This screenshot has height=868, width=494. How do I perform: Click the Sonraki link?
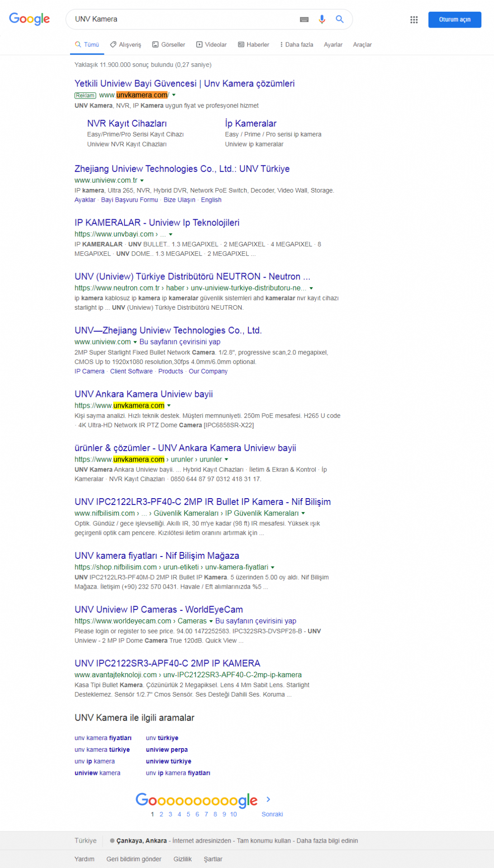pos(272,814)
